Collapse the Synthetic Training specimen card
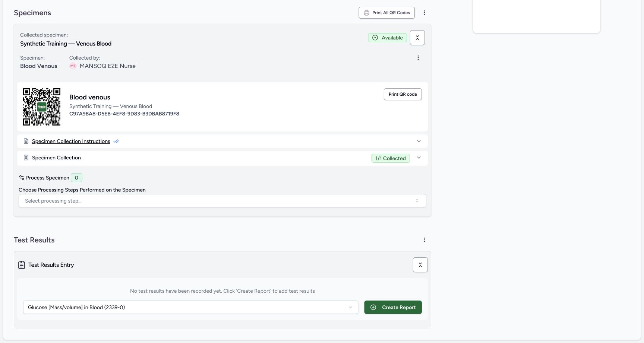Image resolution: width=644 pixels, height=343 pixels. [417, 38]
